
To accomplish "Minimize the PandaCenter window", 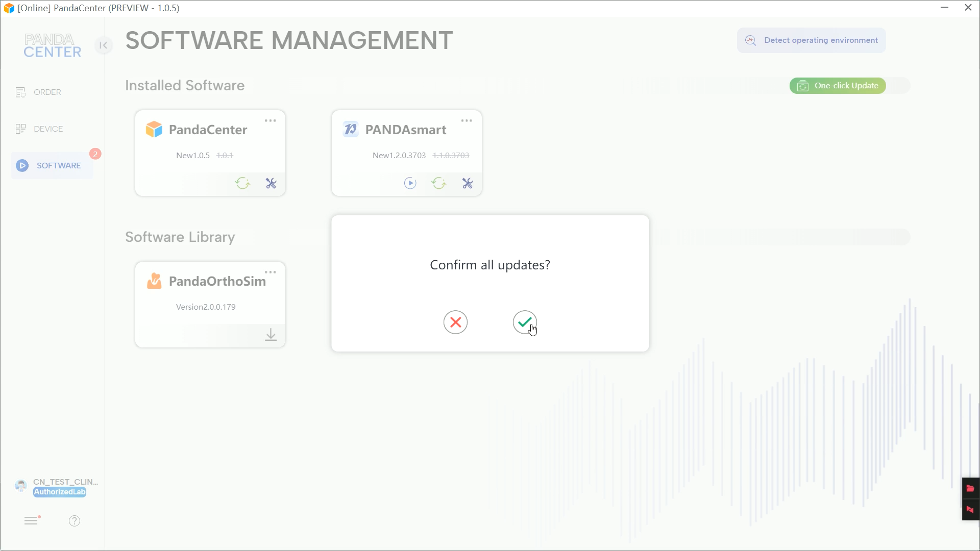I will [944, 8].
